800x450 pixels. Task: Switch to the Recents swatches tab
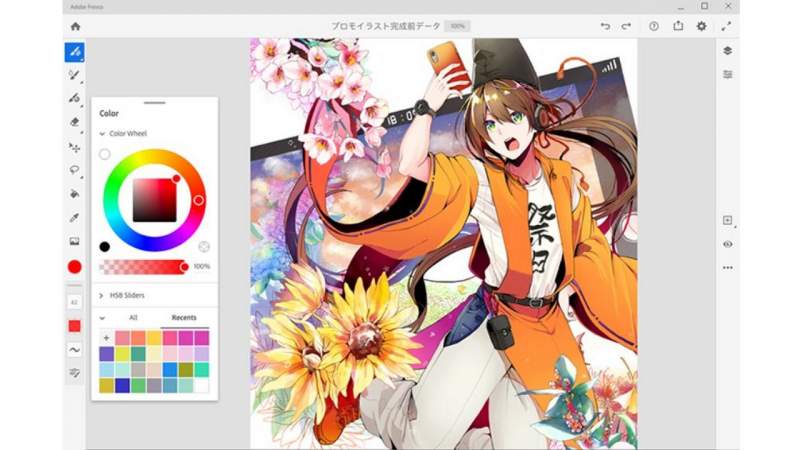point(184,317)
